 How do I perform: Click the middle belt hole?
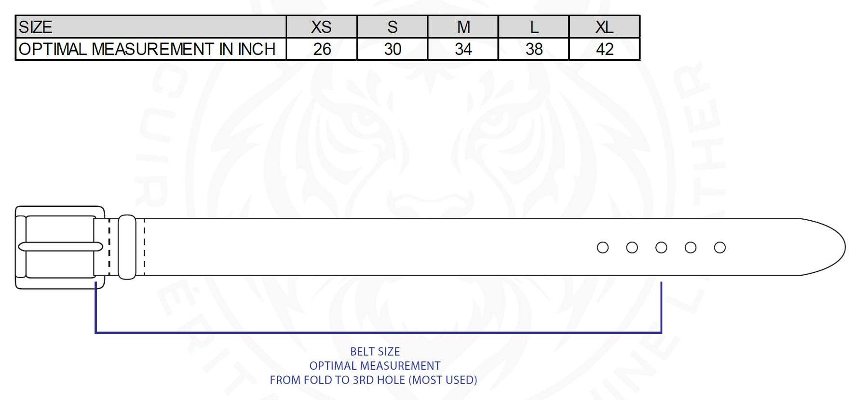click(661, 248)
